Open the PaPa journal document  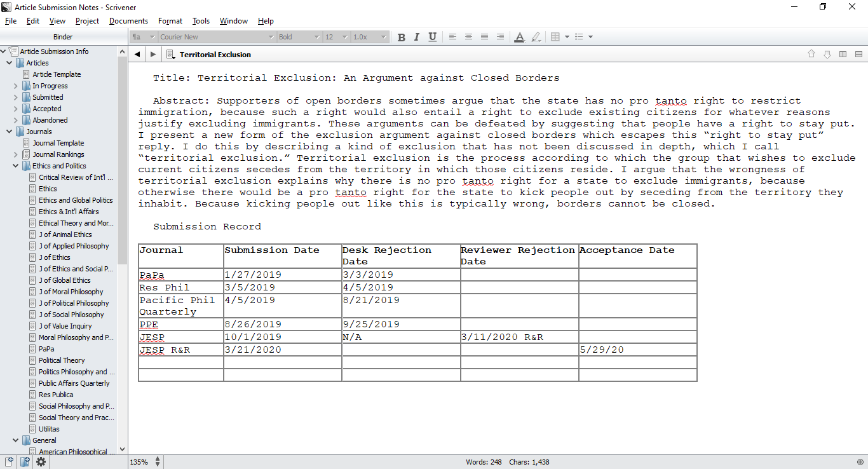click(x=46, y=349)
